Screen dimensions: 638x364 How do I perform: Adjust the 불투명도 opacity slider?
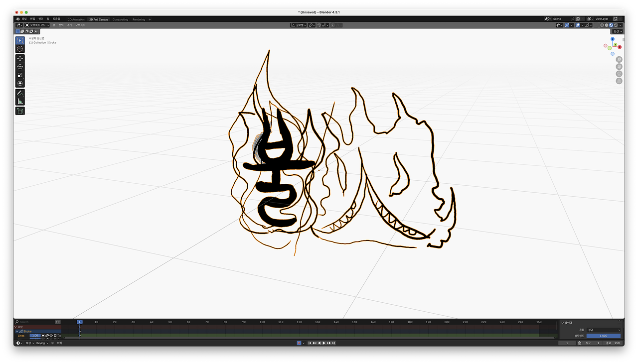[x=604, y=336]
